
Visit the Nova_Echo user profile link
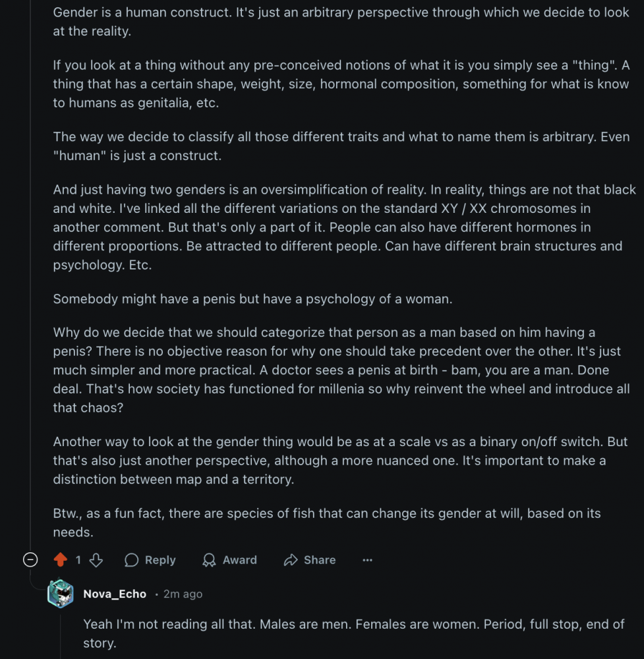pyautogui.click(x=115, y=594)
